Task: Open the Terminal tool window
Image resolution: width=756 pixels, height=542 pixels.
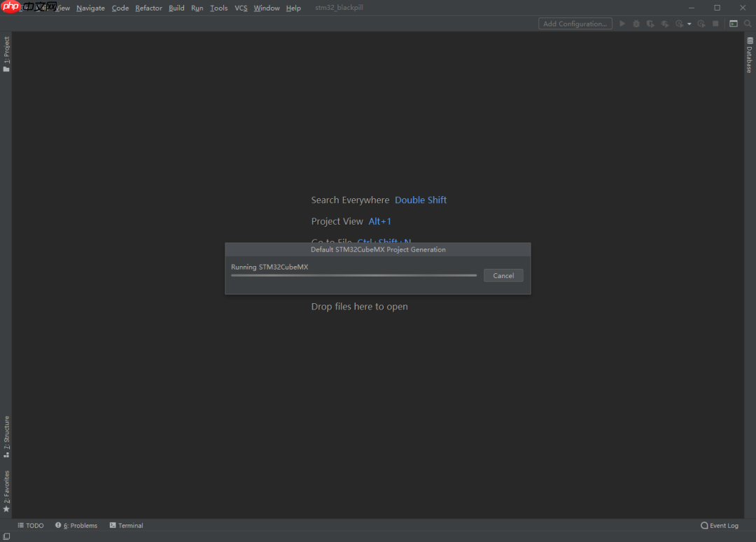Action: (x=127, y=525)
